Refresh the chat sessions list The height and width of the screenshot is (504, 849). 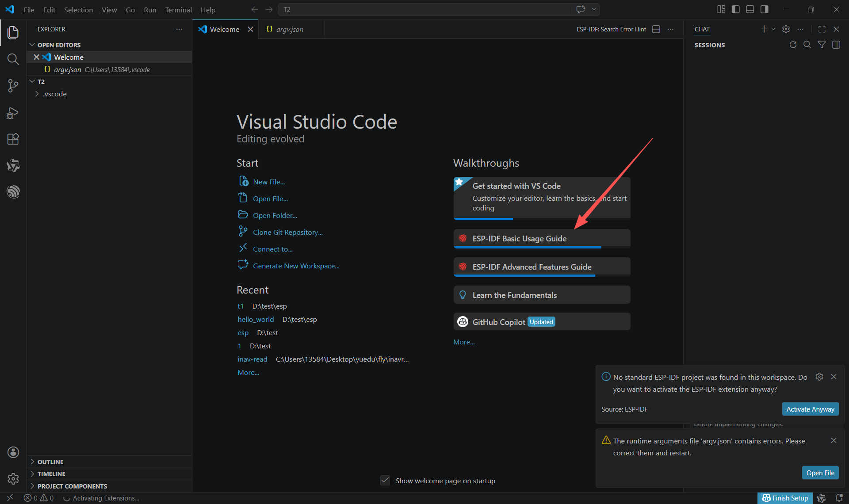pos(793,45)
